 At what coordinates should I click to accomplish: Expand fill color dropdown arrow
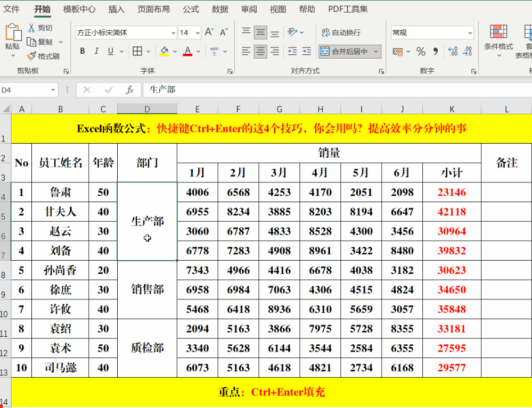pos(175,52)
